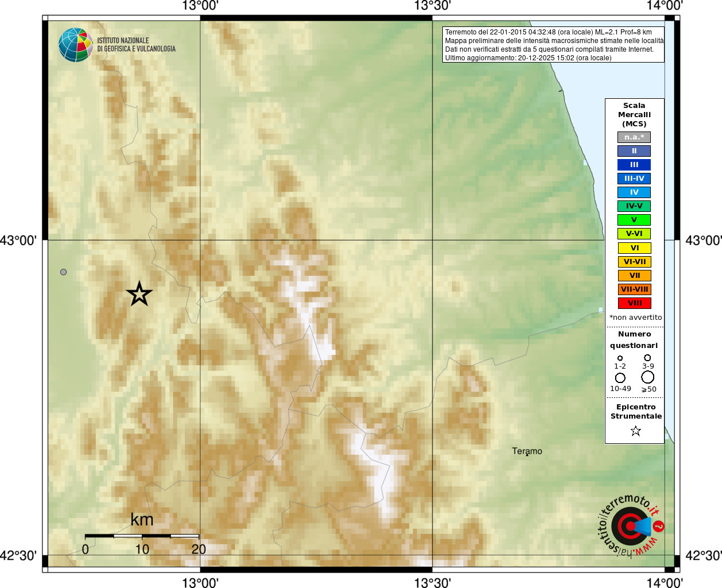Click the 'Epicentro Strumentale' legend heading

[x=636, y=411]
